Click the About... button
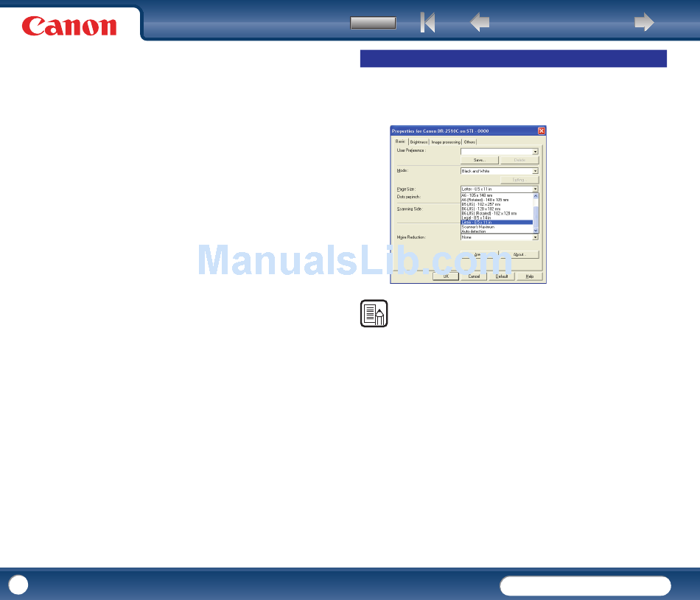 pyautogui.click(x=519, y=254)
